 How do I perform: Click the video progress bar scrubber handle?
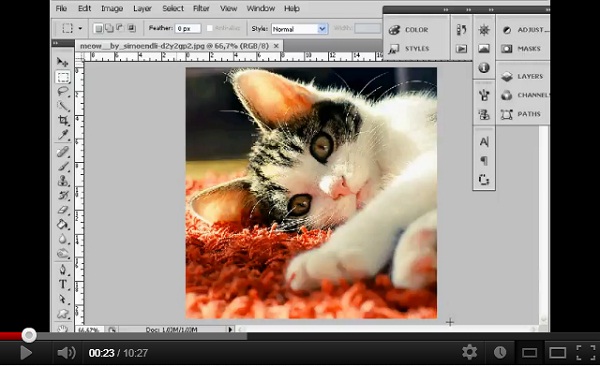coord(29,335)
